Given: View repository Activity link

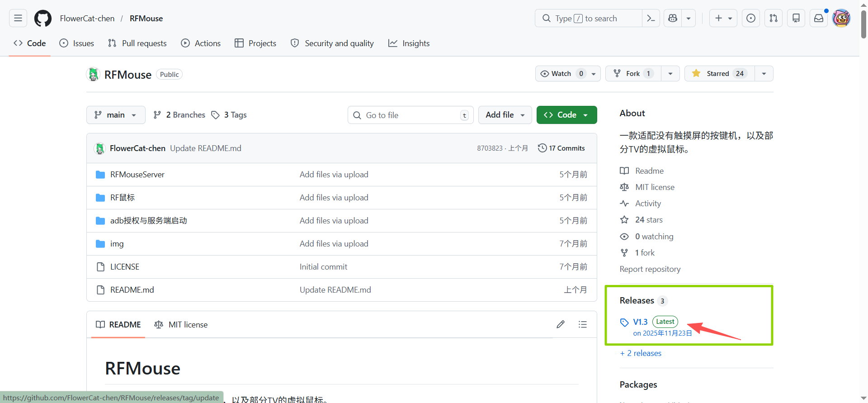Looking at the screenshot, I should (x=641, y=204).
